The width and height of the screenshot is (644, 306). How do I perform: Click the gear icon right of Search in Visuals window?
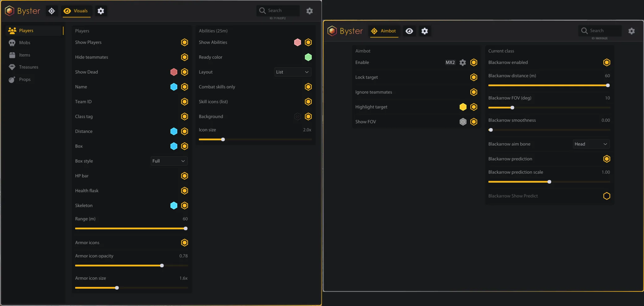310,11
